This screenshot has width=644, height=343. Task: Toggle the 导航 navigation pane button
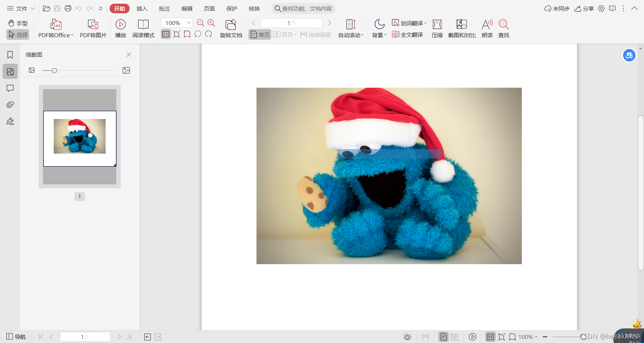pyautogui.click(x=16, y=337)
